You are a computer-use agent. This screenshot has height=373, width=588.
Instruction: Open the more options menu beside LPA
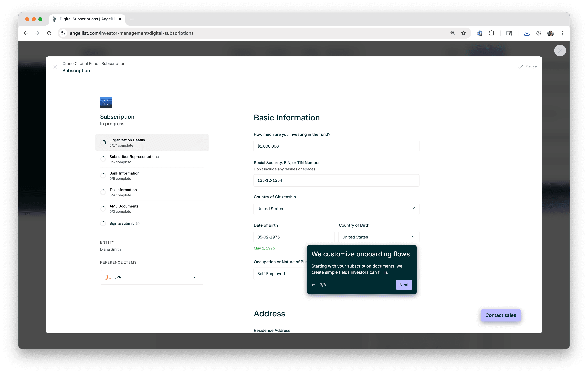click(x=194, y=277)
